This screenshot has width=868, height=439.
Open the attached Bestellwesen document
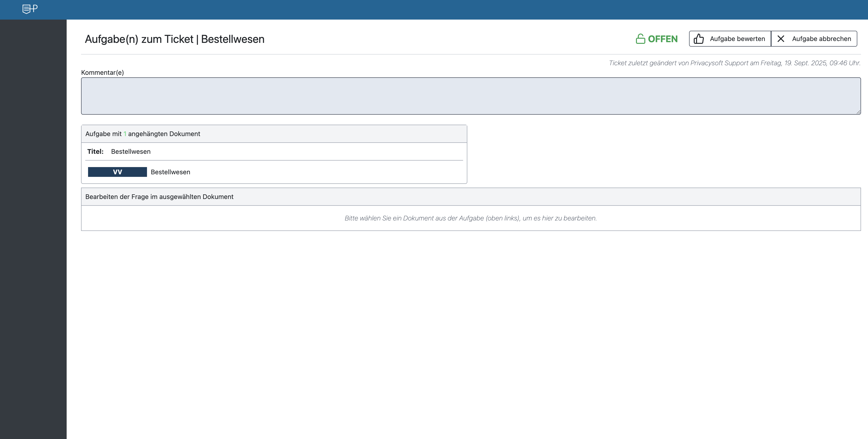tap(170, 172)
